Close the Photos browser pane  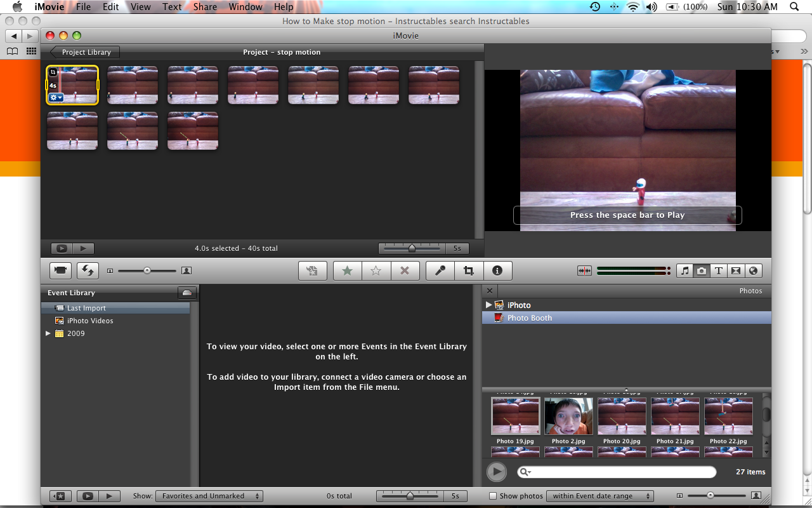click(489, 291)
